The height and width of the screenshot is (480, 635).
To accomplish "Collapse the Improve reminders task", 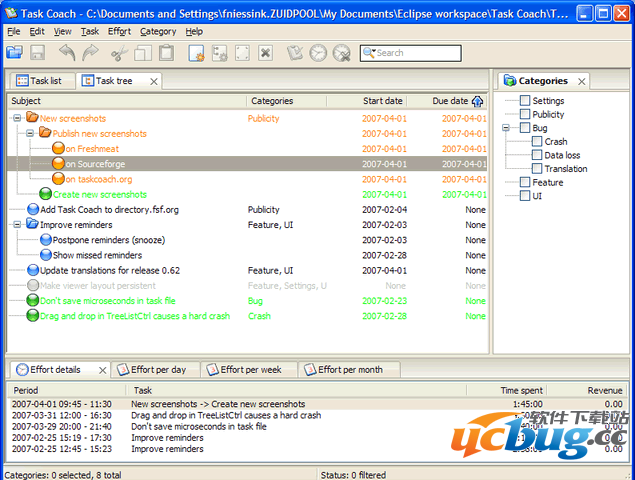I will tap(17, 225).
